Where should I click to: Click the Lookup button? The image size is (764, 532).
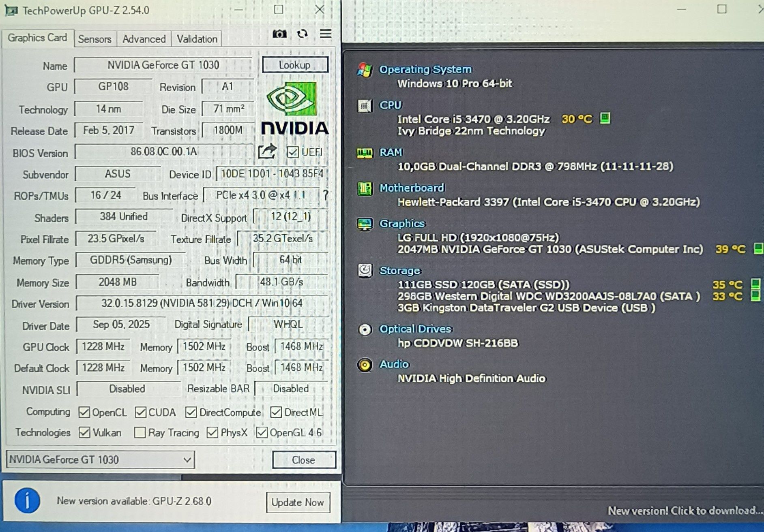[295, 65]
